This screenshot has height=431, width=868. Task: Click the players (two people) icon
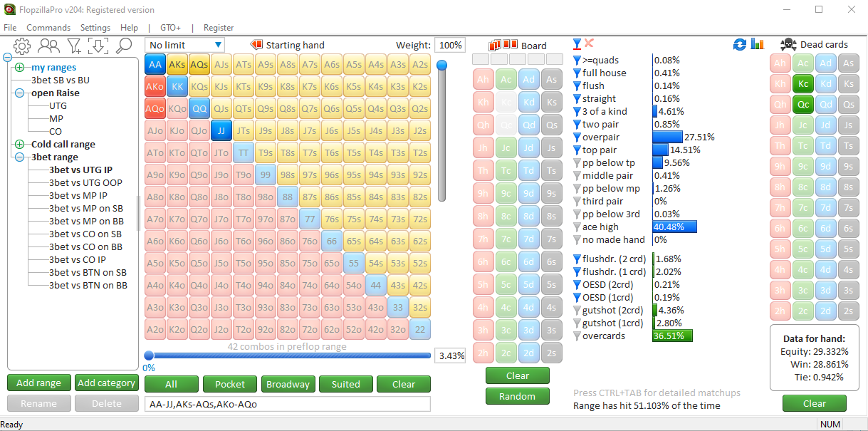48,46
